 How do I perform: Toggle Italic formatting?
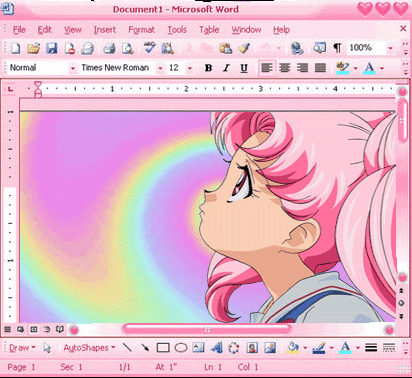(x=226, y=68)
